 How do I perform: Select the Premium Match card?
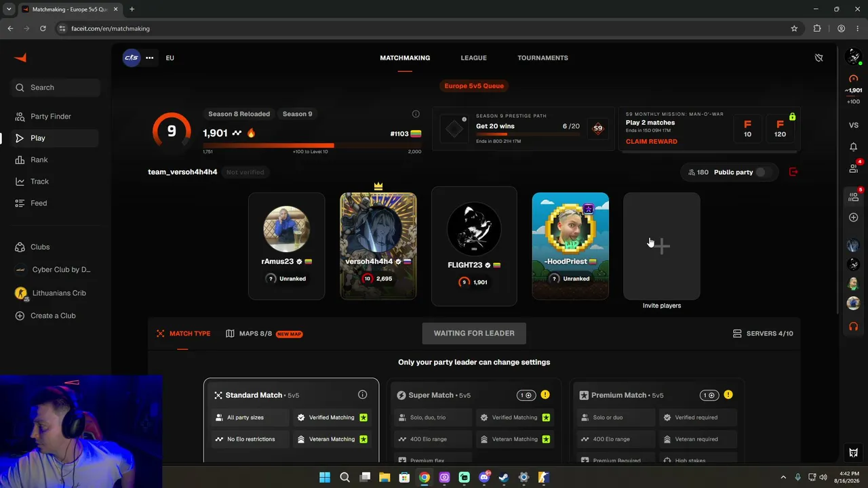658,420
